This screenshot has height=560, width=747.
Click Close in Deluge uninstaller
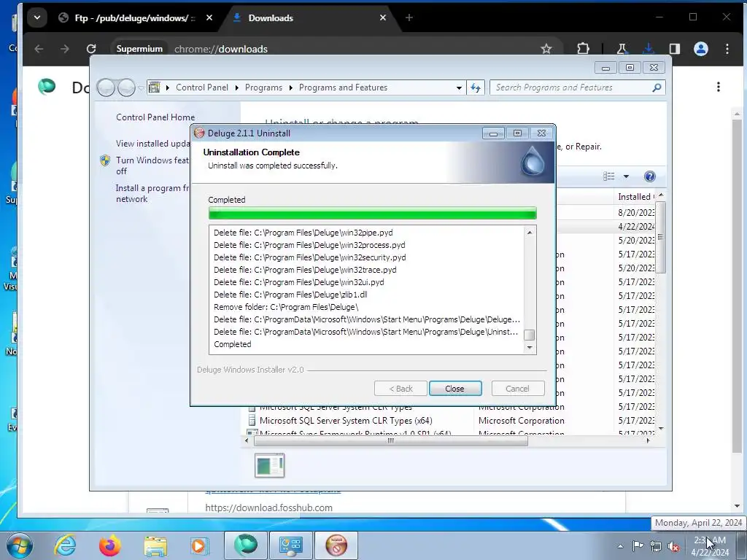click(455, 389)
